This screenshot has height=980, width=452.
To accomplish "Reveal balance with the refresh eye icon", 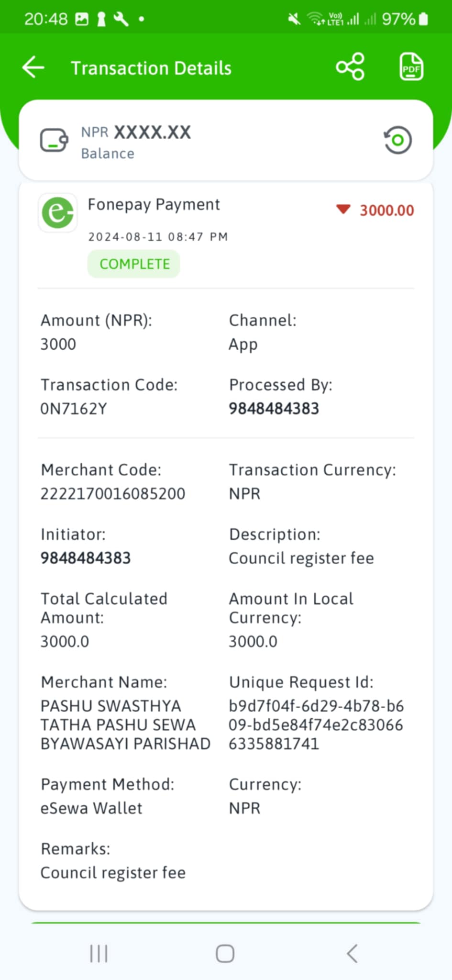I will coord(397,140).
